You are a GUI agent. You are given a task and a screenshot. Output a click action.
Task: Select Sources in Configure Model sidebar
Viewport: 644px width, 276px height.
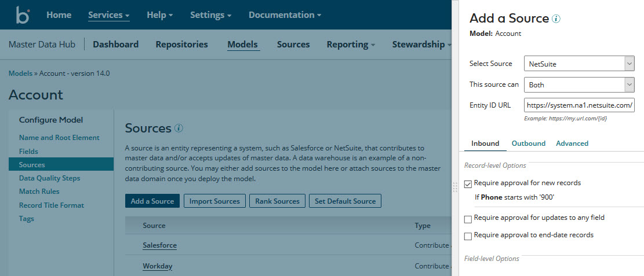61,164
